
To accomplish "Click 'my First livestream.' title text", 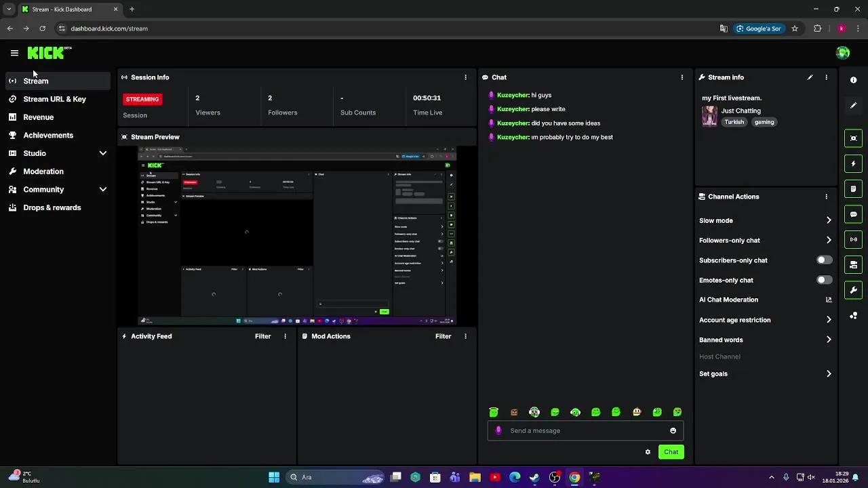I will [x=732, y=98].
